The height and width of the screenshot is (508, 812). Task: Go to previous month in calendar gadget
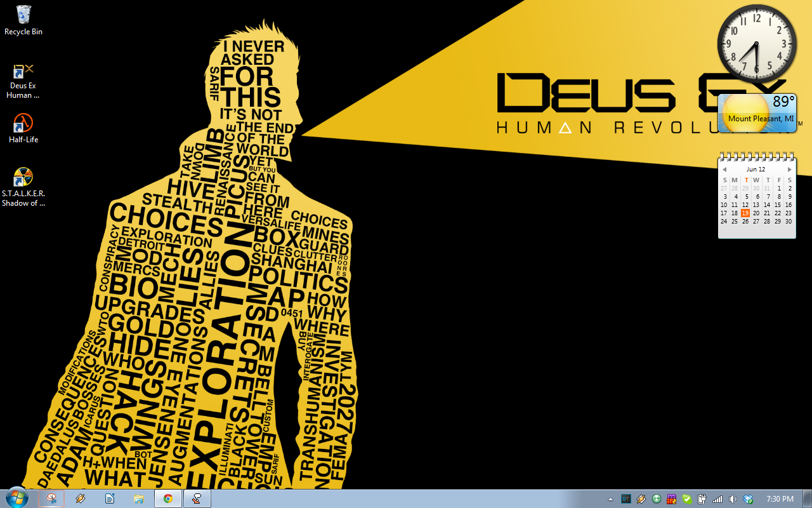(724, 170)
